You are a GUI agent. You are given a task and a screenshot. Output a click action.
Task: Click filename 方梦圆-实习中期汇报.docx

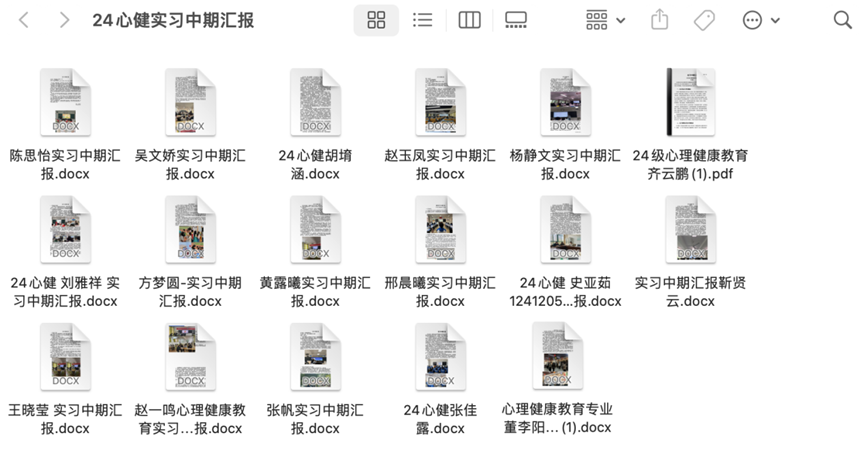[x=190, y=292]
